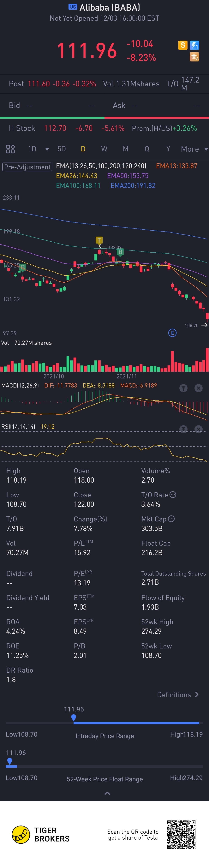The height and width of the screenshot is (868, 209).
Task: Tap the Scan the QR code text
Action: [133, 835]
